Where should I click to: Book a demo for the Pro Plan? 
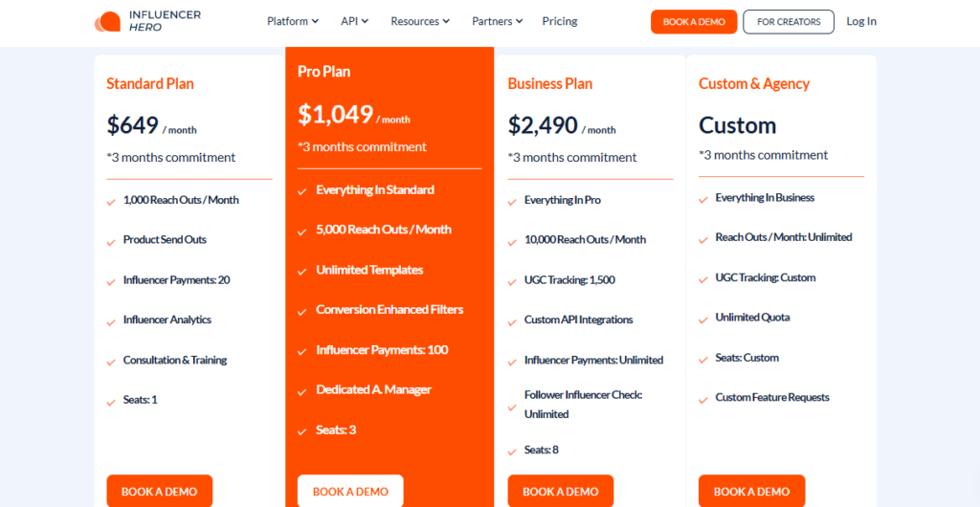coord(350,492)
